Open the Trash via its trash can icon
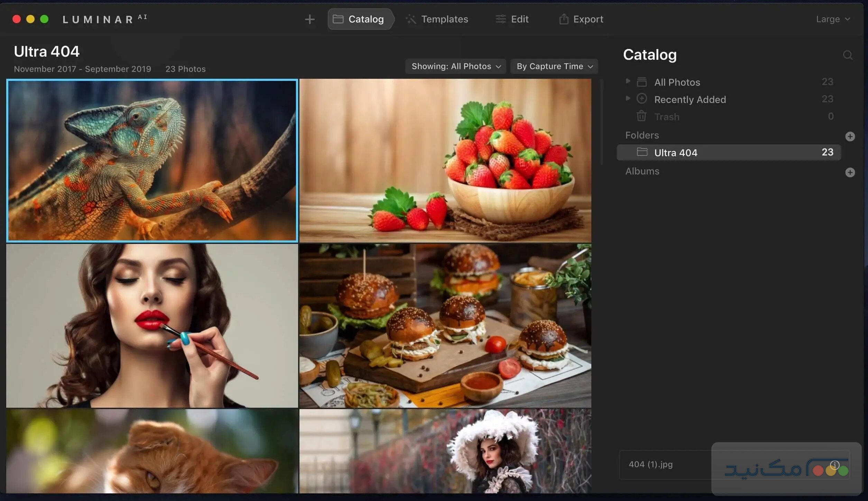The width and height of the screenshot is (868, 501). pyautogui.click(x=641, y=116)
